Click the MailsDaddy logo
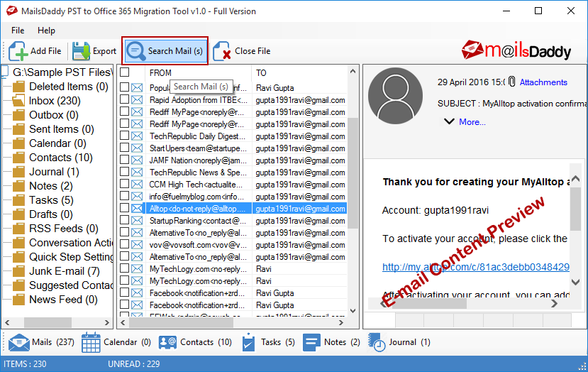Image resolution: width=588 pixels, height=372 pixels. (516, 50)
